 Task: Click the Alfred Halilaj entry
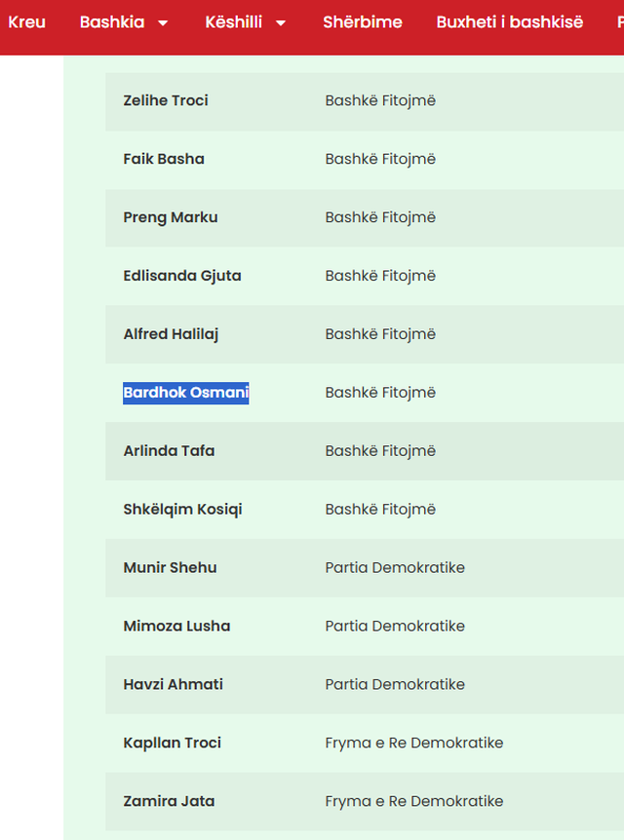pos(171,334)
